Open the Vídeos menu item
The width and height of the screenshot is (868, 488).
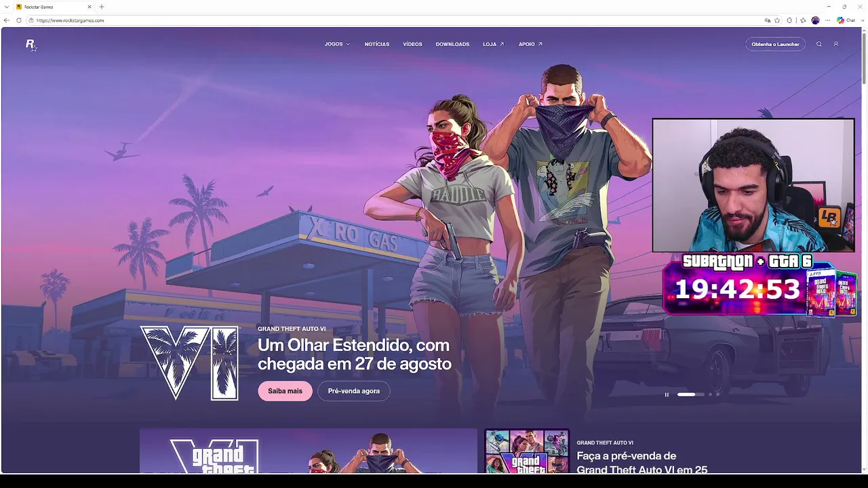412,44
